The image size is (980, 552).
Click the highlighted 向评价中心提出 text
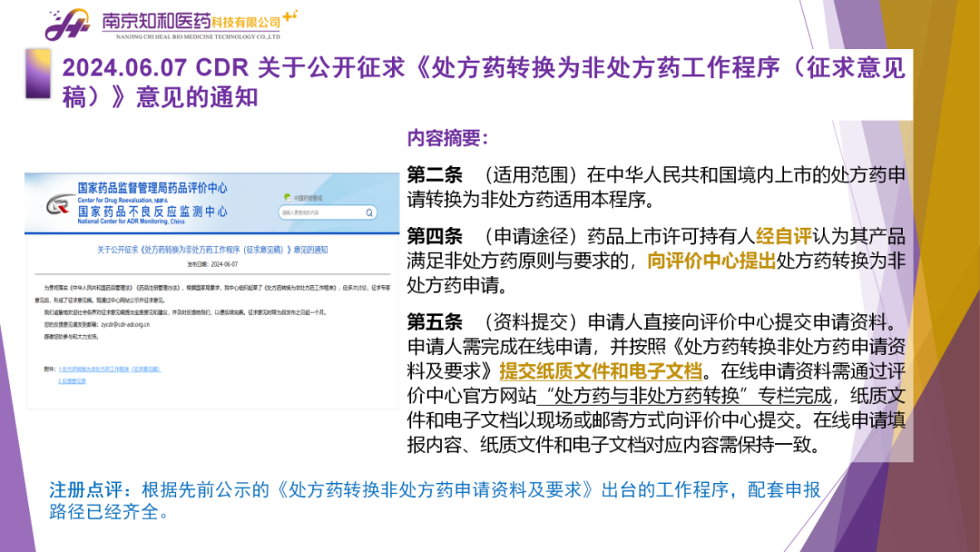[x=710, y=261]
